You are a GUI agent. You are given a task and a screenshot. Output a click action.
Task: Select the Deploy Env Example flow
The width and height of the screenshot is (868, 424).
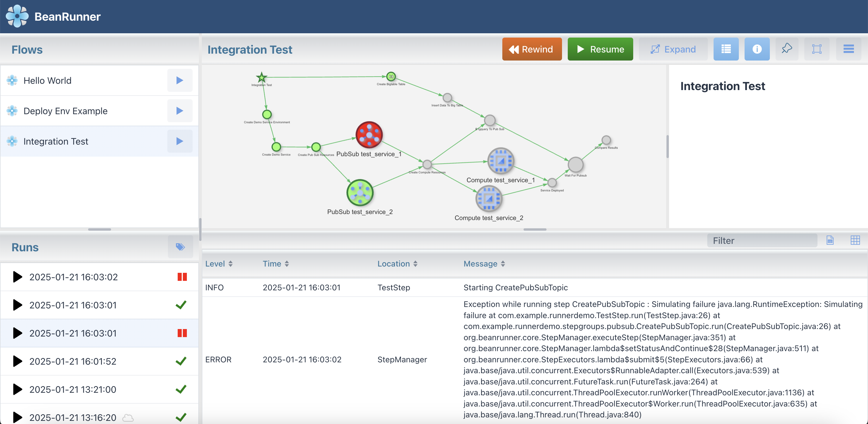tap(66, 111)
